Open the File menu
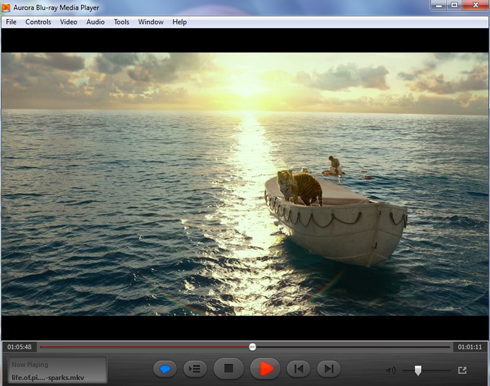The width and height of the screenshot is (490, 386). coord(11,22)
